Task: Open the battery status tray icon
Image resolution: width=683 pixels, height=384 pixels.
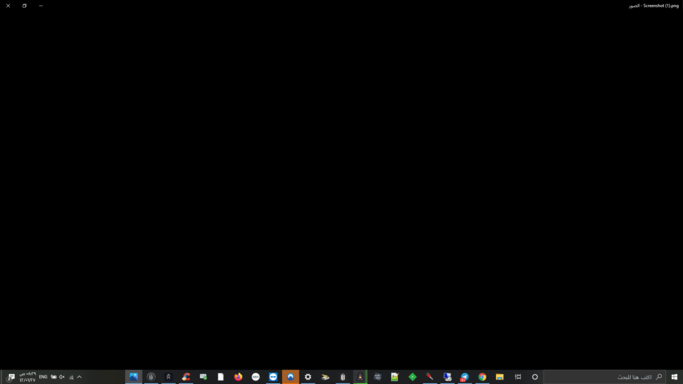Action: click(54, 377)
